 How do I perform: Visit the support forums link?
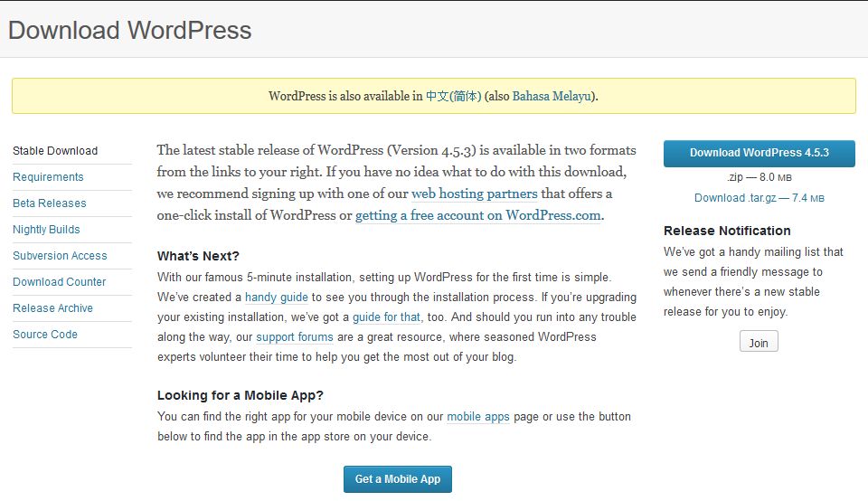click(x=295, y=337)
